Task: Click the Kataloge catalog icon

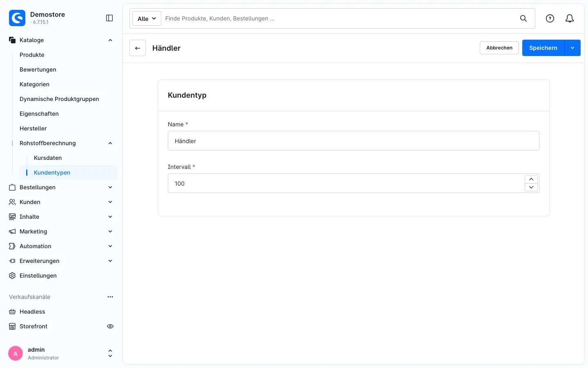Action: coord(12,40)
